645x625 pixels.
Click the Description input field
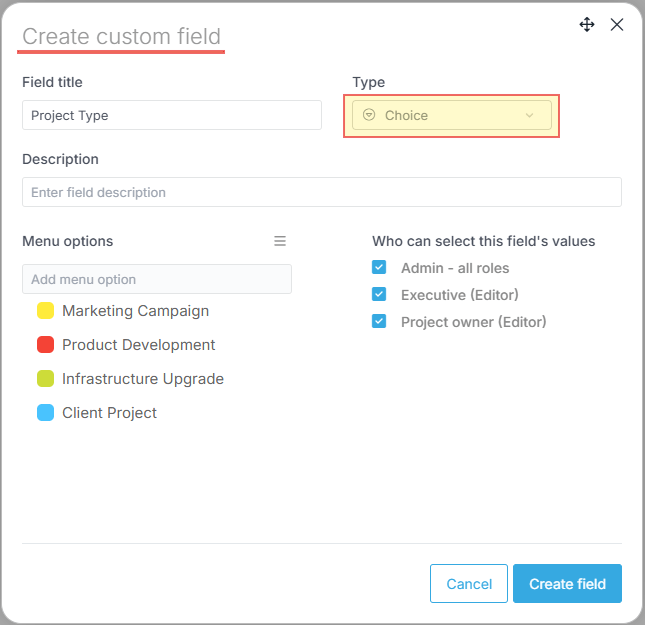321,192
